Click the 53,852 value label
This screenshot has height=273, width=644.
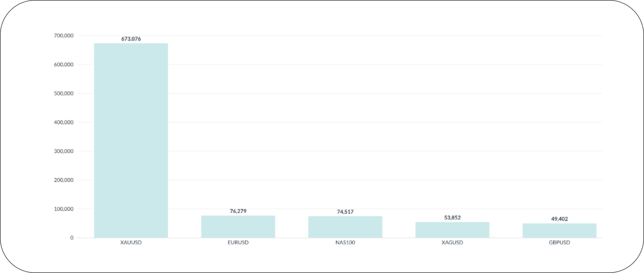452,218
